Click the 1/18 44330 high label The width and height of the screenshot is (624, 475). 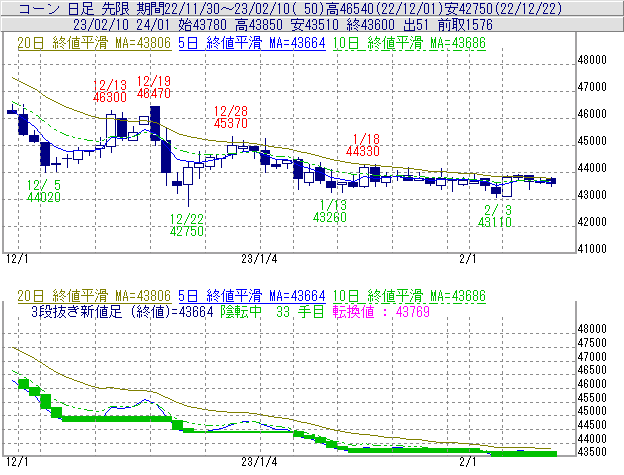[363, 145]
